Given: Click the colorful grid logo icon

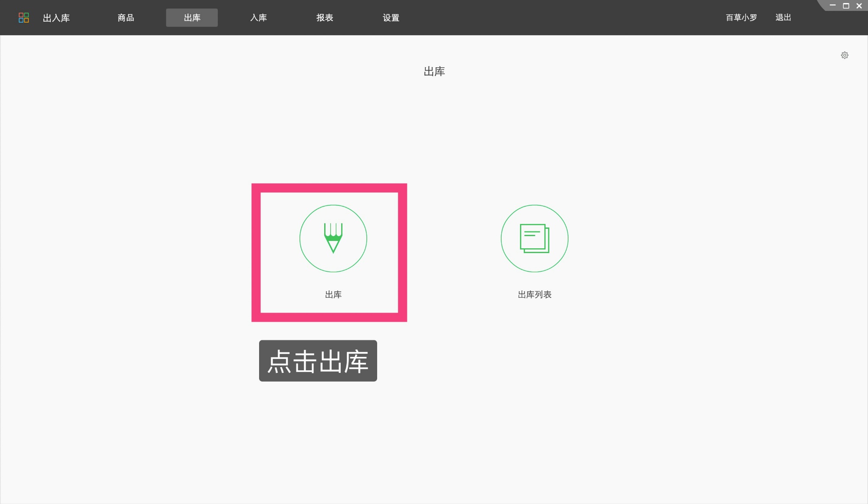Looking at the screenshot, I should click(24, 17).
